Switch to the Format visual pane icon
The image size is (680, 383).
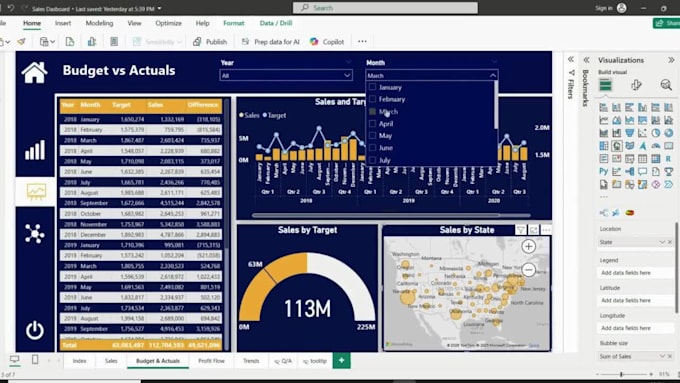pyautogui.click(x=636, y=85)
